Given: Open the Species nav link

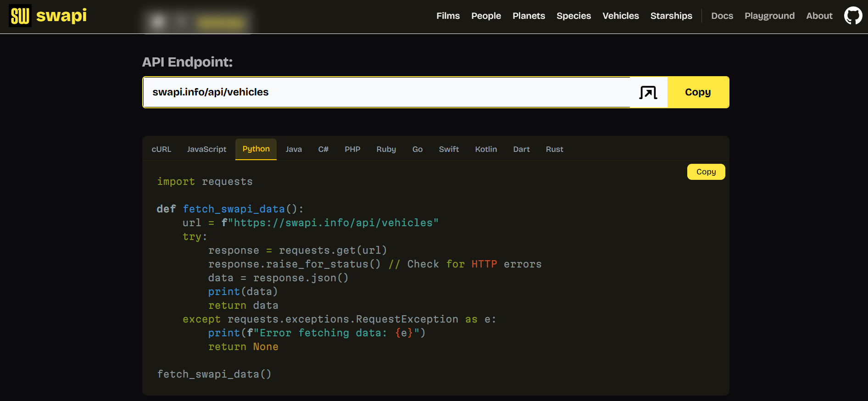Looking at the screenshot, I should 573,16.
